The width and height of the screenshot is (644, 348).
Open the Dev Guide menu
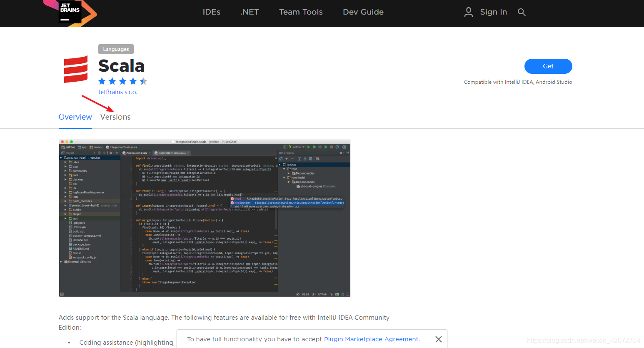point(363,12)
